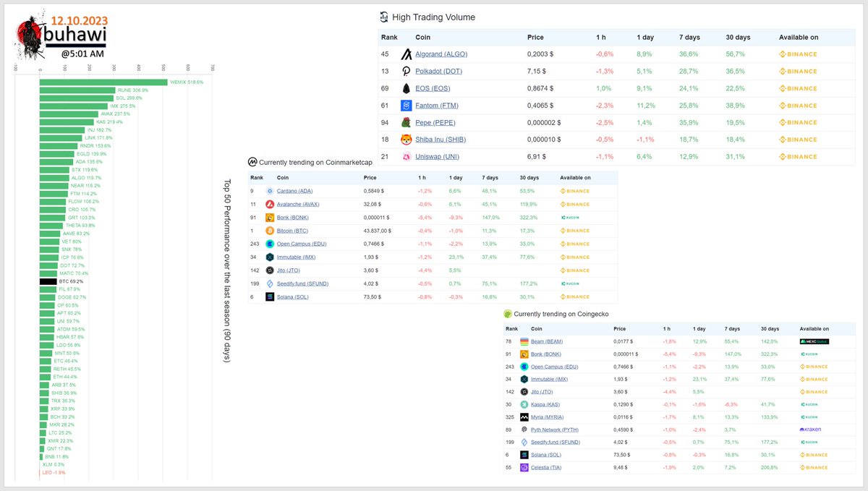Click the black BTC 69.2% bar
868x491 pixels.
(x=48, y=281)
